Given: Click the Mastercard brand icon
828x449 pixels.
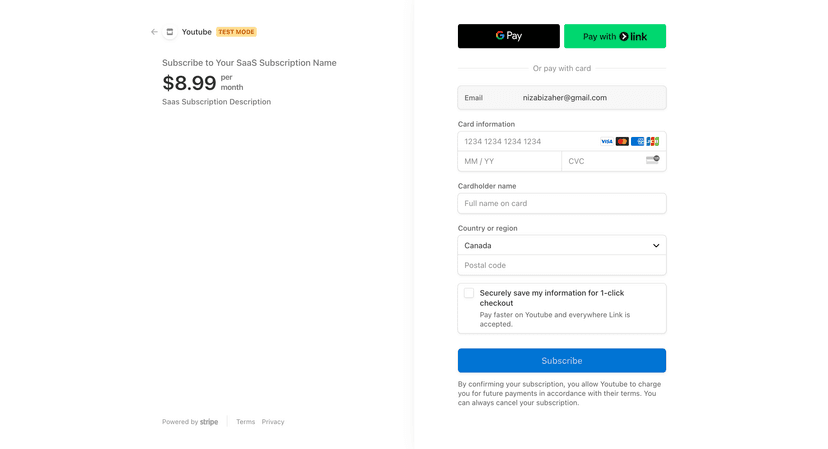Looking at the screenshot, I should (x=622, y=141).
